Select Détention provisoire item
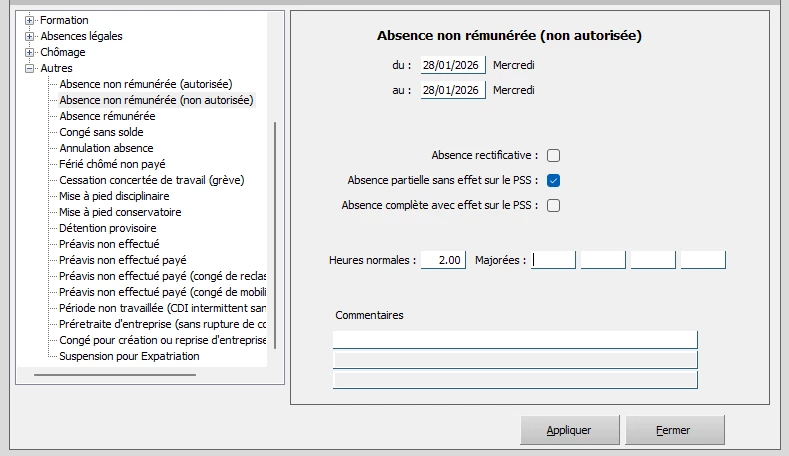 107,228
